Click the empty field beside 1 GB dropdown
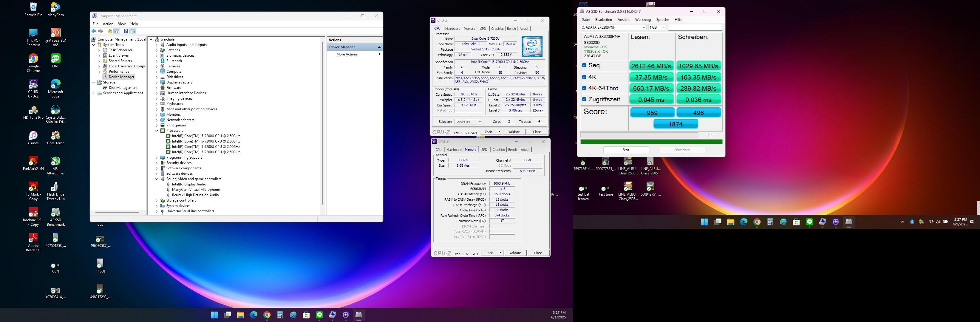Image resolution: width=980 pixels, height=322 pixels. pyautogui.click(x=695, y=27)
